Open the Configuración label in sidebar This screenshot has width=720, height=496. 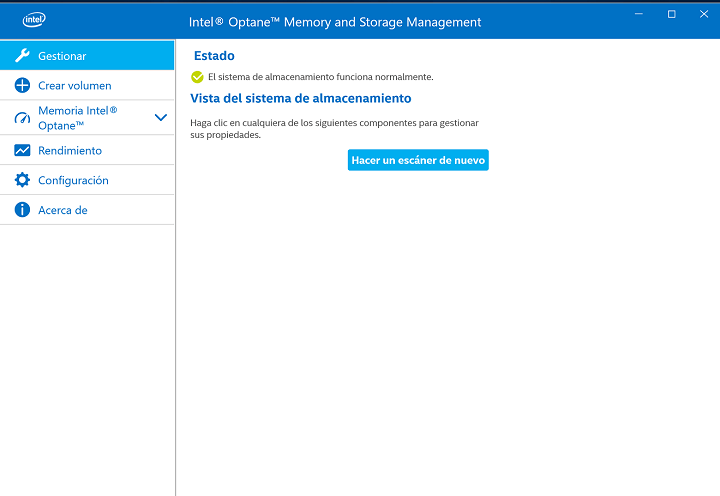coord(73,181)
